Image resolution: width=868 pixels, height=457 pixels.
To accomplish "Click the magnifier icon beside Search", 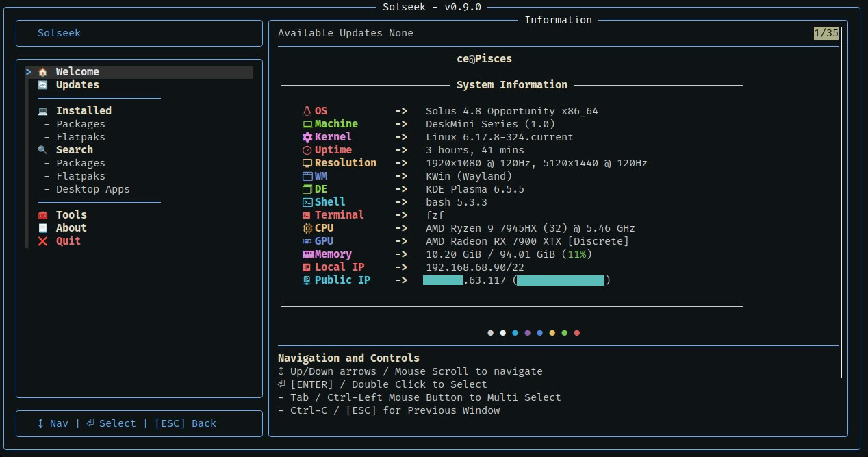I will point(42,150).
